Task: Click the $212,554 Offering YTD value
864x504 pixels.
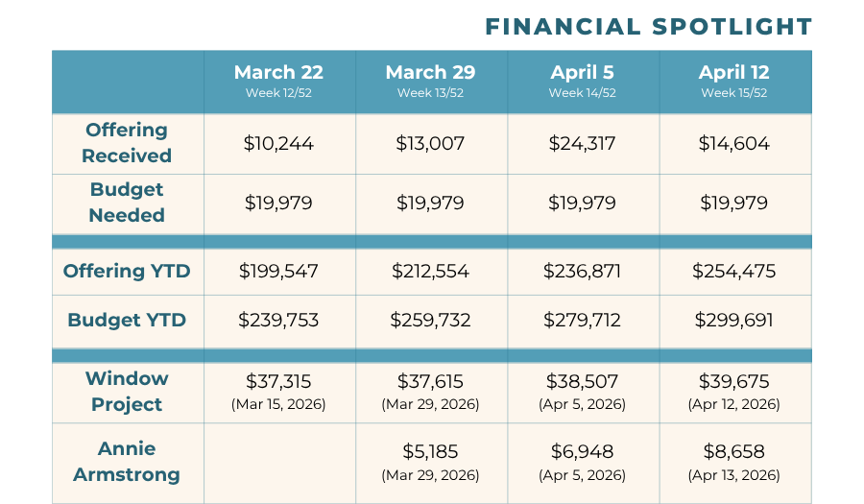Action: coord(430,272)
